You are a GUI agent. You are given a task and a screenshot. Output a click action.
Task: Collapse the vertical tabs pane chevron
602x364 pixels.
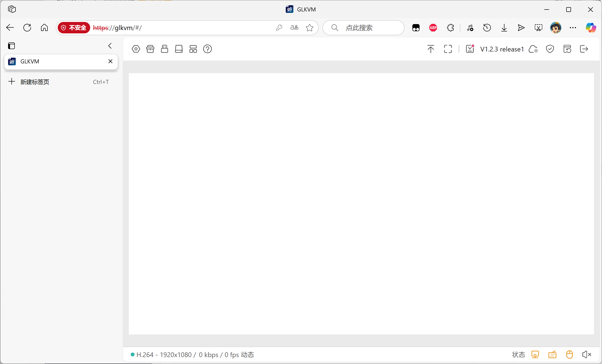click(110, 46)
